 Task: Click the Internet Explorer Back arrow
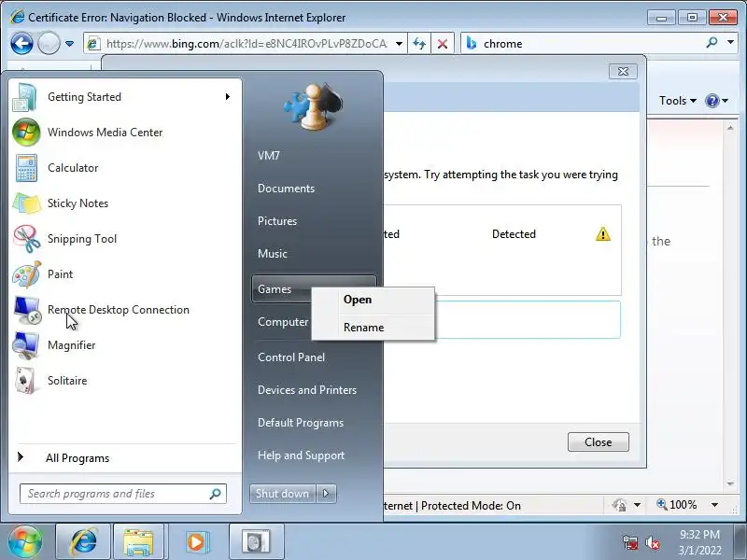(x=21, y=44)
